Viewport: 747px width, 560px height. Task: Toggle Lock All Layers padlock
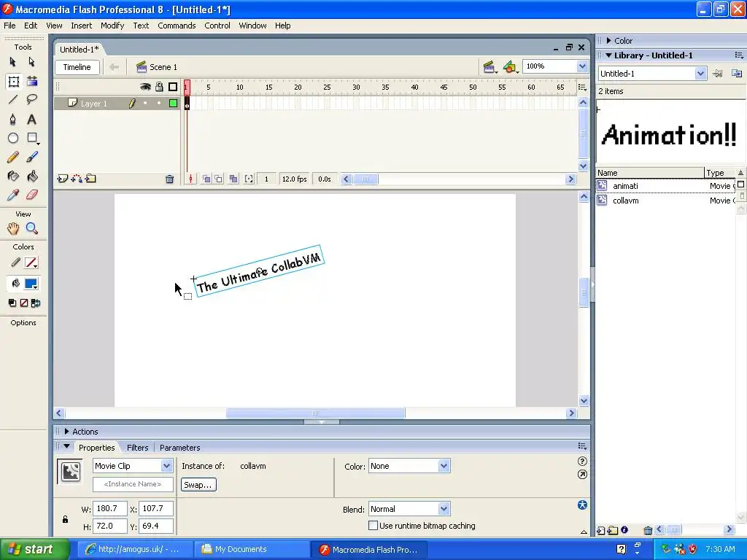pyautogui.click(x=159, y=87)
